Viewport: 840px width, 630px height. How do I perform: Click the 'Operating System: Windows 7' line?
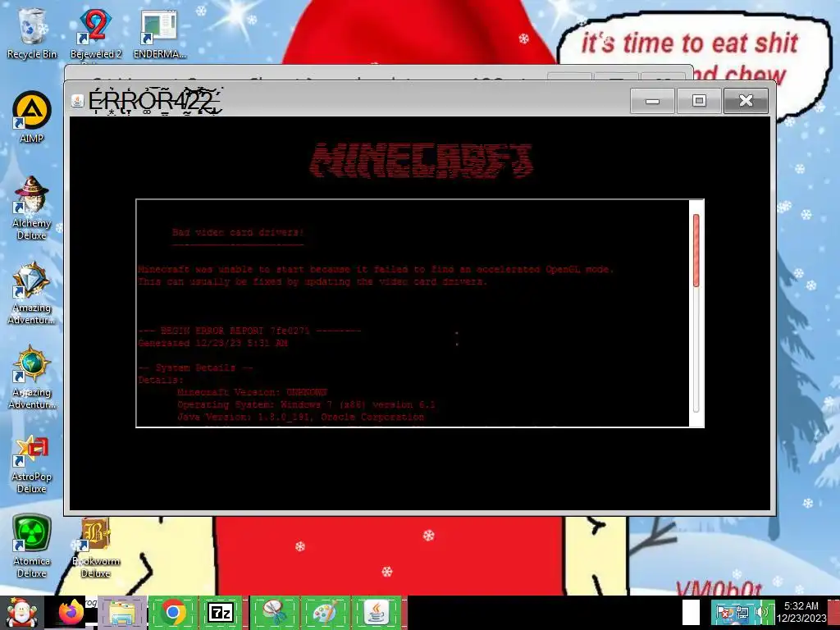click(306, 404)
